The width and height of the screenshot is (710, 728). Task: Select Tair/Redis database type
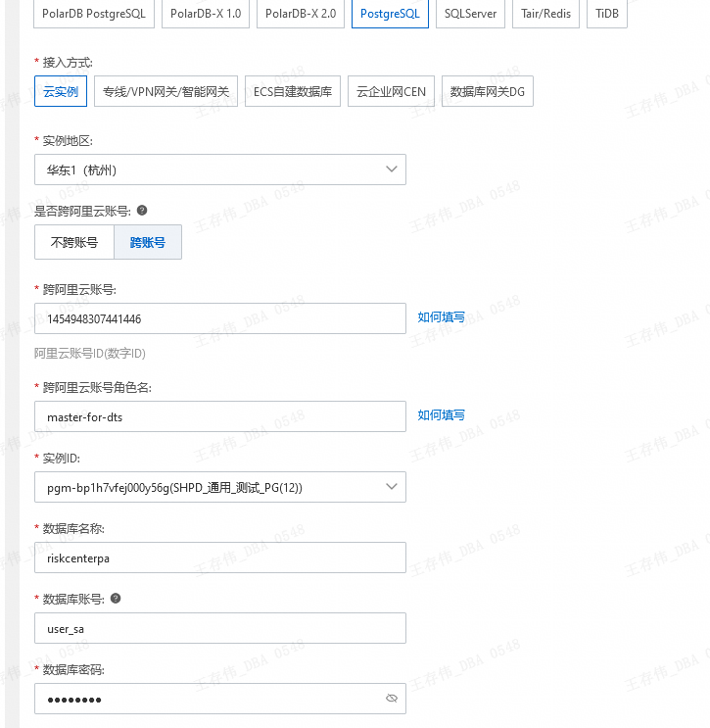pos(545,15)
